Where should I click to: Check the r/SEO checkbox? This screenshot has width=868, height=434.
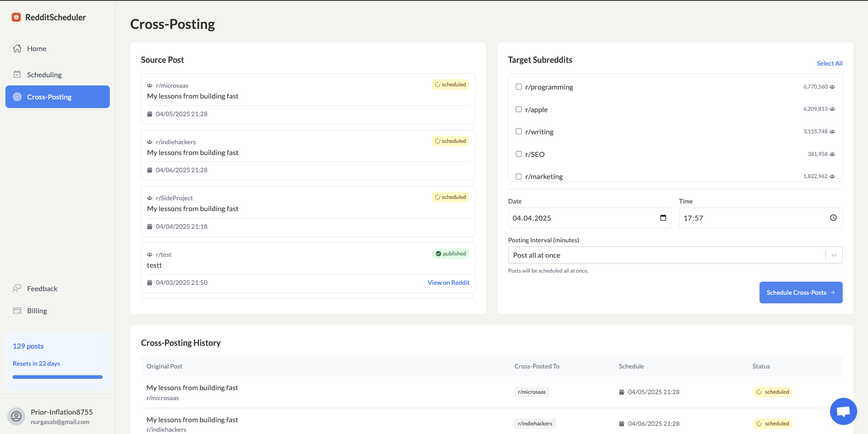pos(519,154)
